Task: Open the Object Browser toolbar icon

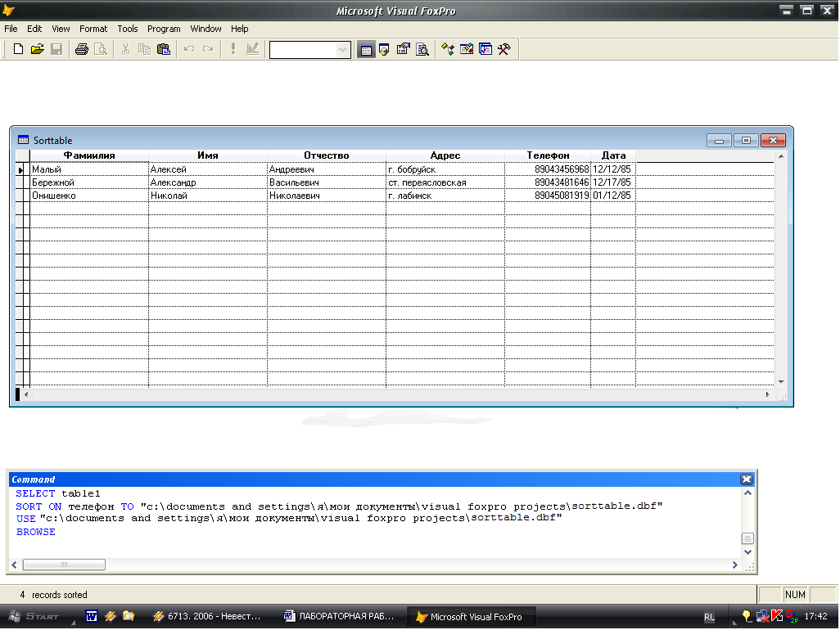Action: pyautogui.click(x=467, y=50)
